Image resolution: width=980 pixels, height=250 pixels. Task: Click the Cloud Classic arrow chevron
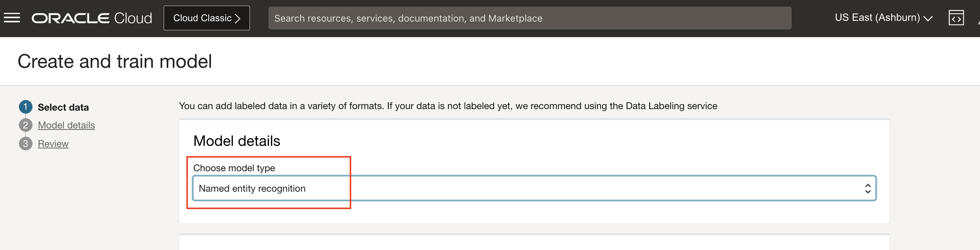click(x=237, y=18)
